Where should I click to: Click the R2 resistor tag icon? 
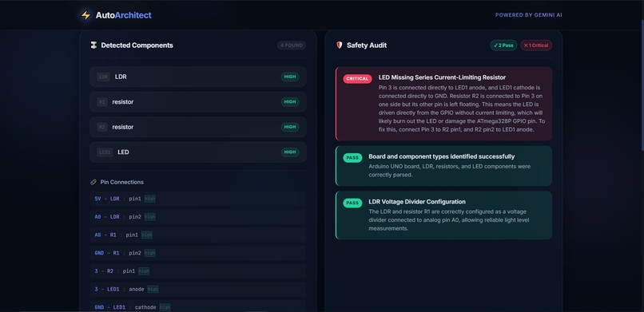point(102,127)
